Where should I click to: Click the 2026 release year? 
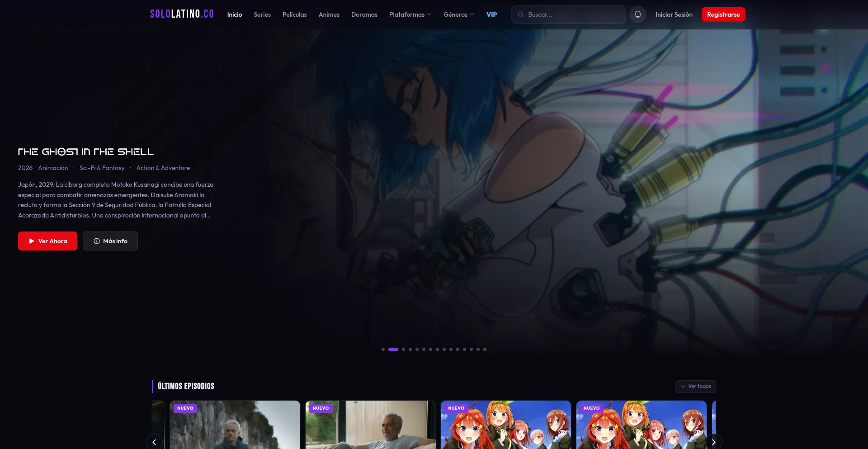pos(25,168)
